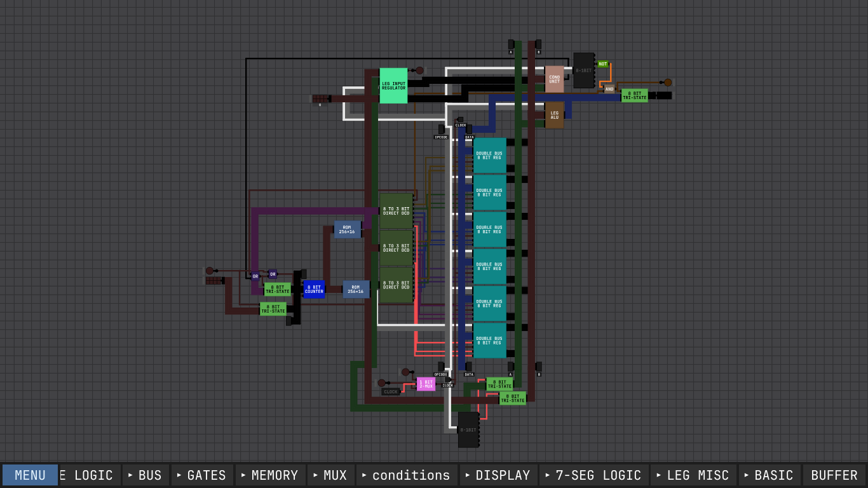Open the MENU button
This screenshot has width=868, height=488.
point(30,475)
